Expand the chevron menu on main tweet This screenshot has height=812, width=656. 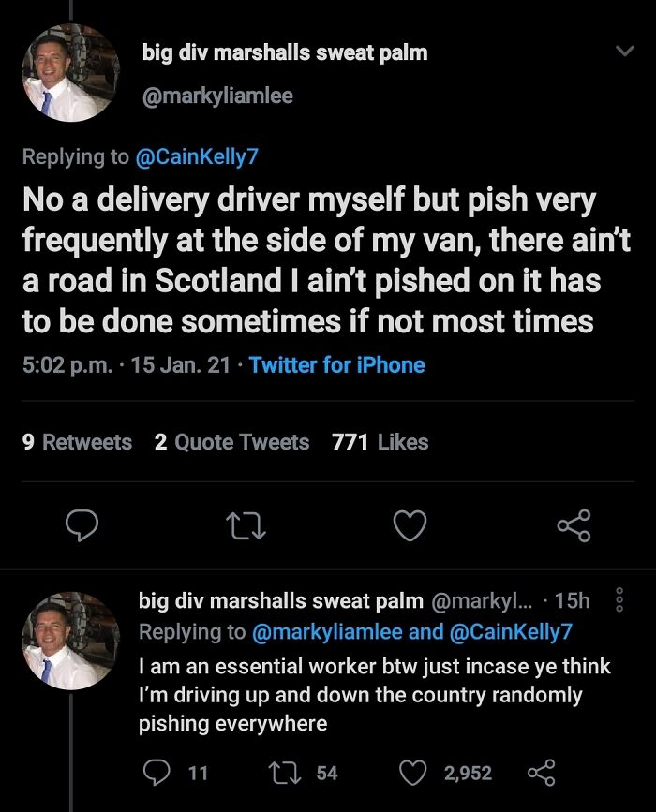point(621,54)
